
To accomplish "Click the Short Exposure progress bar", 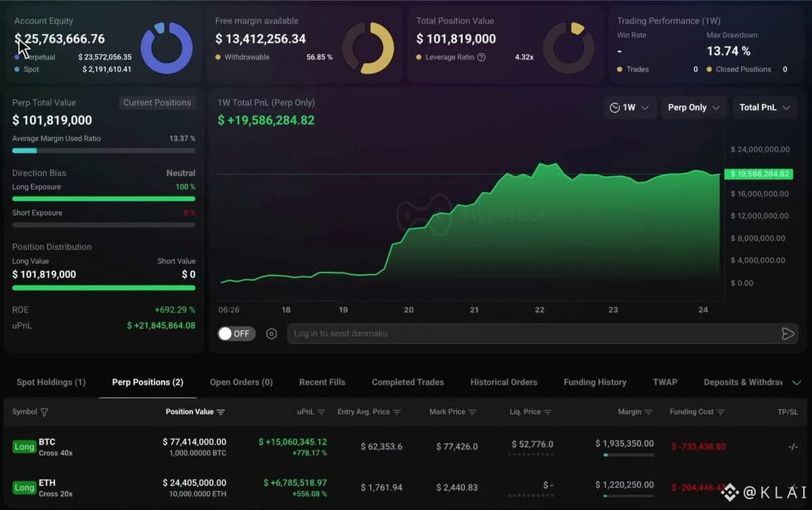I will (104, 225).
